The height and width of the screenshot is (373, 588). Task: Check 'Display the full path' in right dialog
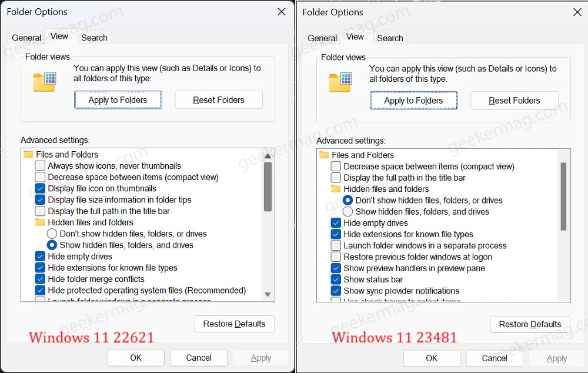pyautogui.click(x=336, y=178)
